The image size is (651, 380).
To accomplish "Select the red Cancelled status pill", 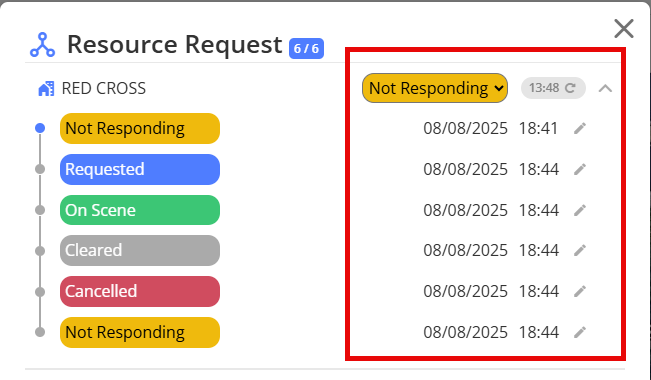I will click(x=140, y=291).
